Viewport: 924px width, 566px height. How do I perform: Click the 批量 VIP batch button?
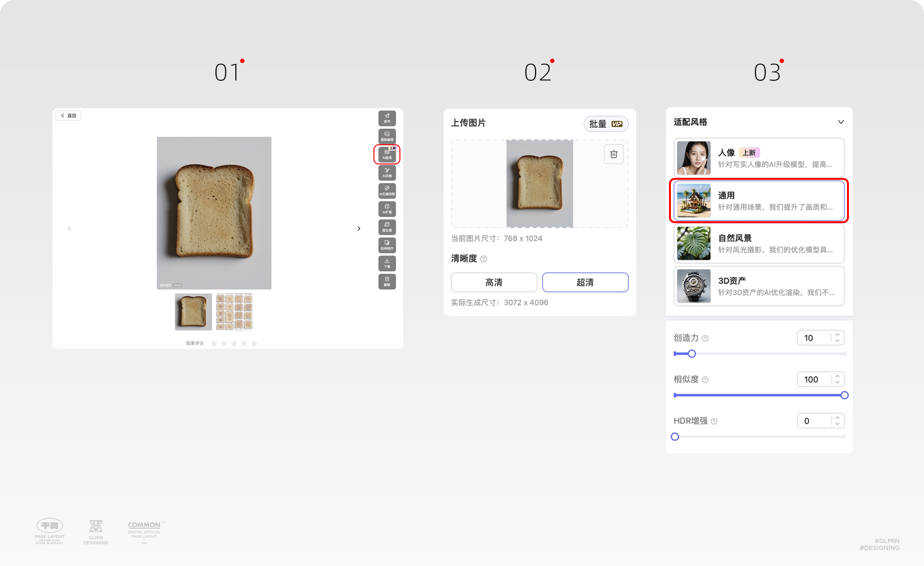[x=606, y=124]
